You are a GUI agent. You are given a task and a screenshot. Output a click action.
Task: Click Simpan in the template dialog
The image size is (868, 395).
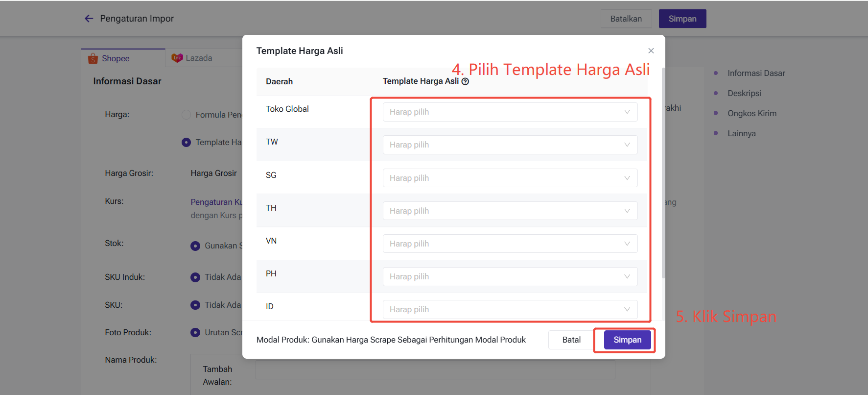627,340
